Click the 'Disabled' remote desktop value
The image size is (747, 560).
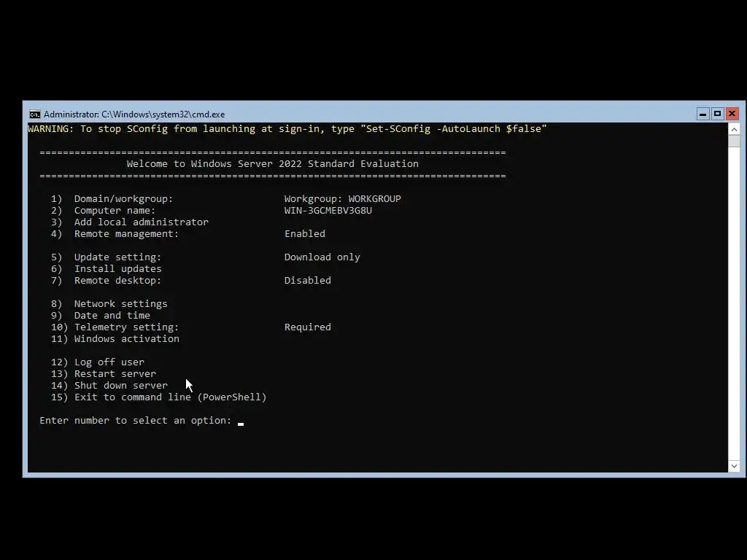(308, 281)
